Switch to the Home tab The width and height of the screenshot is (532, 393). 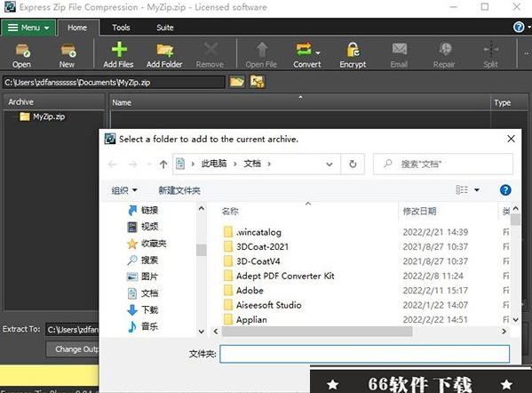(77, 28)
